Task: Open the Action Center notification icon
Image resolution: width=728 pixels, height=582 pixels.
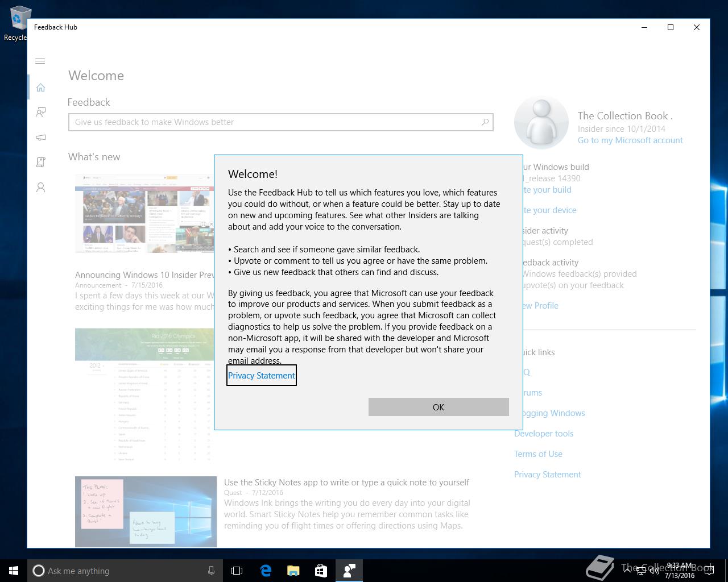Action: 709,571
